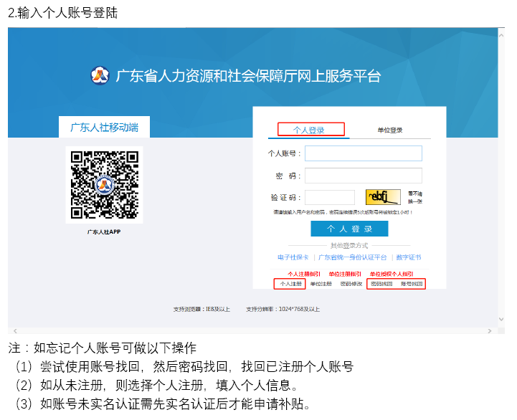517x420 pixels.
Task: Open the 密码修改 link
Action: click(x=351, y=284)
